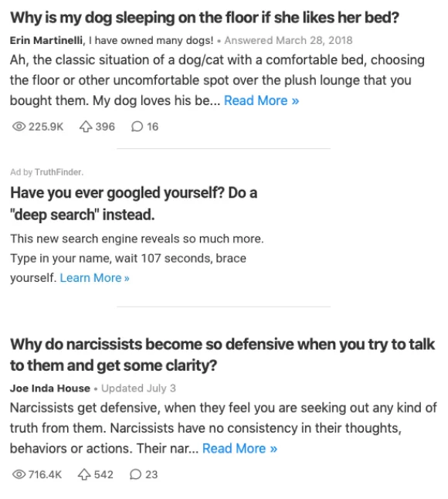Open Joe Inda House's profile
448x499 pixels.
(x=50, y=389)
